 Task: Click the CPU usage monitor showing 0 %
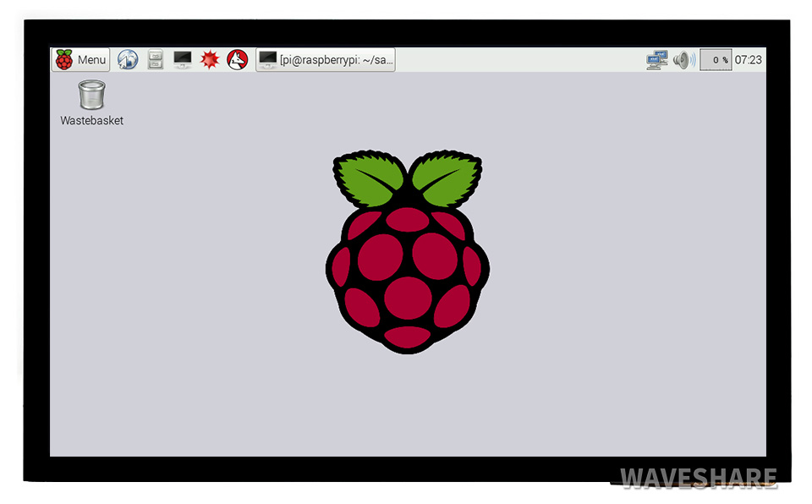pyautogui.click(x=716, y=60)
